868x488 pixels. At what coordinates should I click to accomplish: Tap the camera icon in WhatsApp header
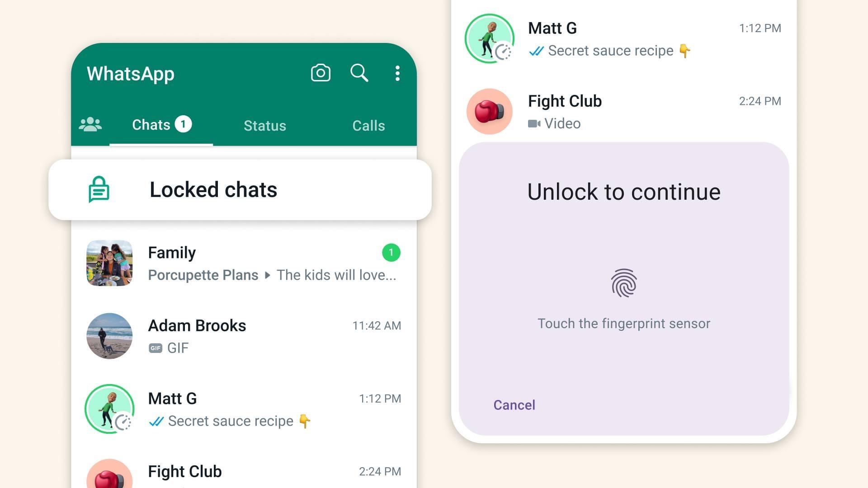320,72
